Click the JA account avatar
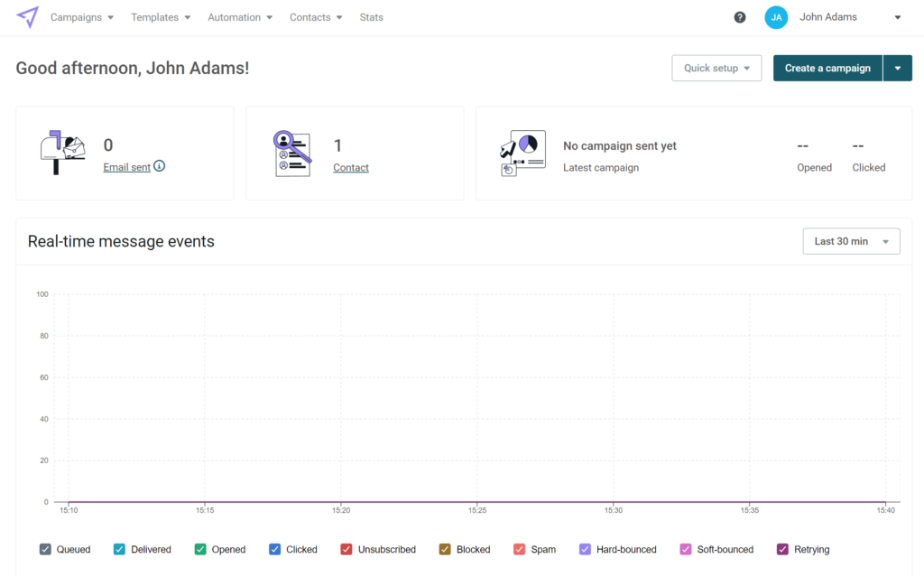 (776, 17)
